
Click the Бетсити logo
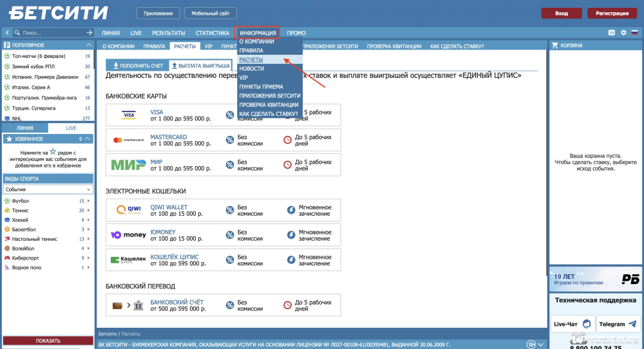pos(59,13)
